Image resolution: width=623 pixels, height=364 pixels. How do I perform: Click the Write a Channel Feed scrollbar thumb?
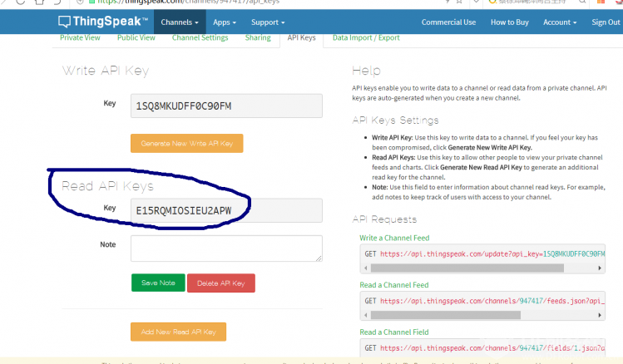click(x=467, y=268)
